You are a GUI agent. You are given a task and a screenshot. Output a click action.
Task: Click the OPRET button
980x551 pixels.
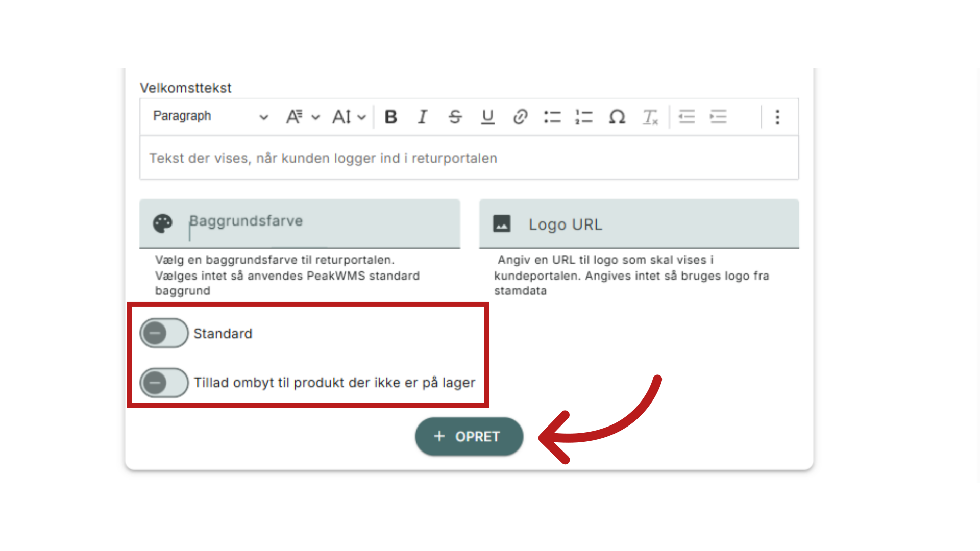click(x=469, y=437)
